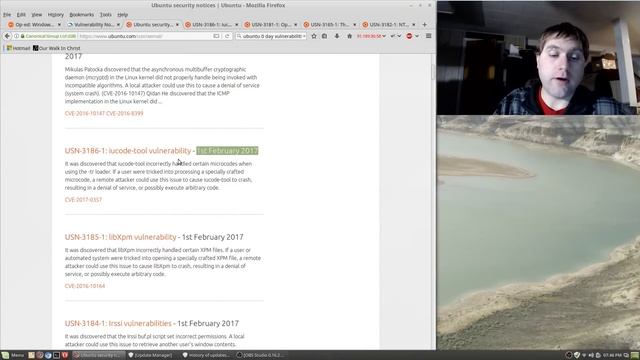Screen dimensions: 640x360
Task: Reload the page using the refresh icon
Action: click(227, 36)
